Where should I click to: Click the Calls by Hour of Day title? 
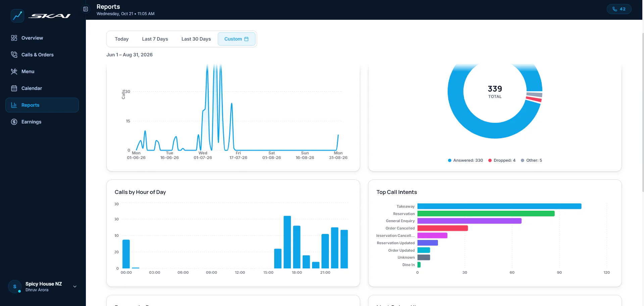coord(140,192)
